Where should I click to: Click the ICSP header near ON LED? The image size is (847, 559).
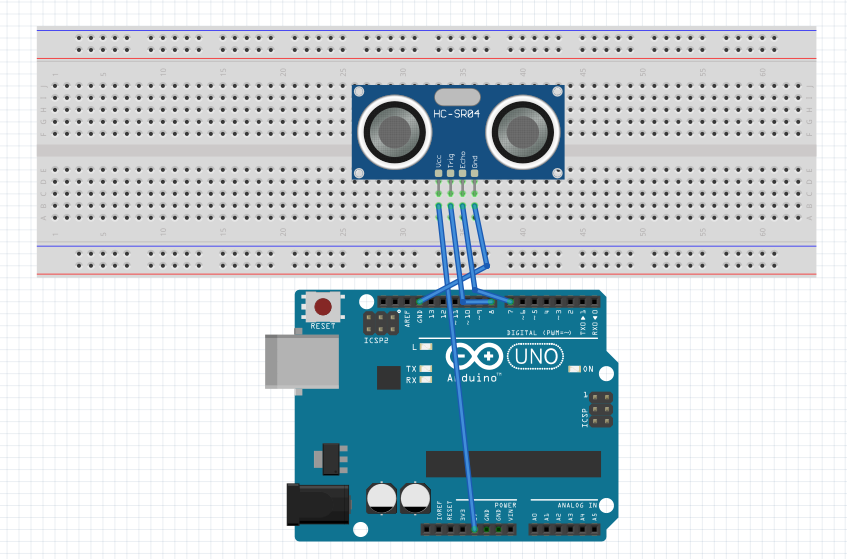tap(601, 409)
